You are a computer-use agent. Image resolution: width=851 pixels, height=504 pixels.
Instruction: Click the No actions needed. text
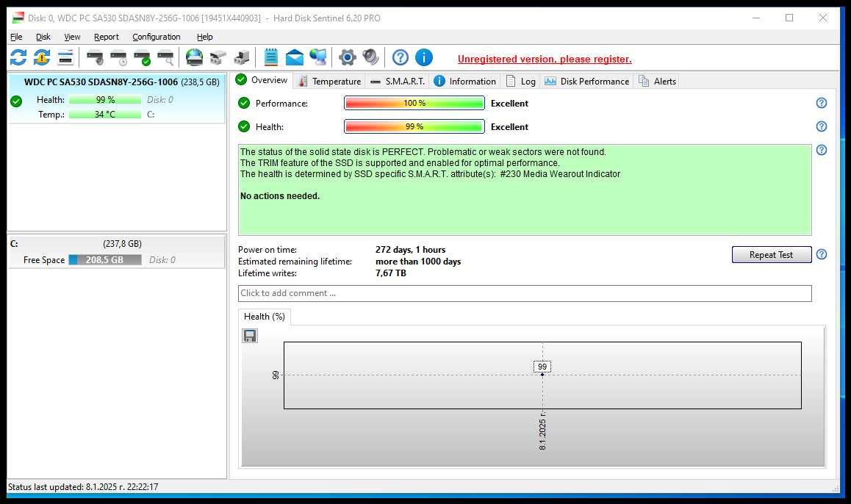pos(280,196)
